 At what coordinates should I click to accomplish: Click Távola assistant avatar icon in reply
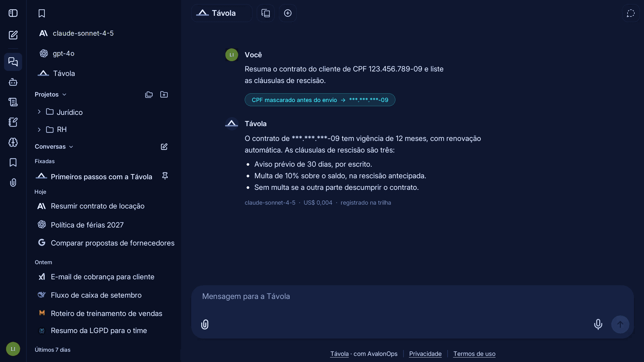click(x=232, y=124)
